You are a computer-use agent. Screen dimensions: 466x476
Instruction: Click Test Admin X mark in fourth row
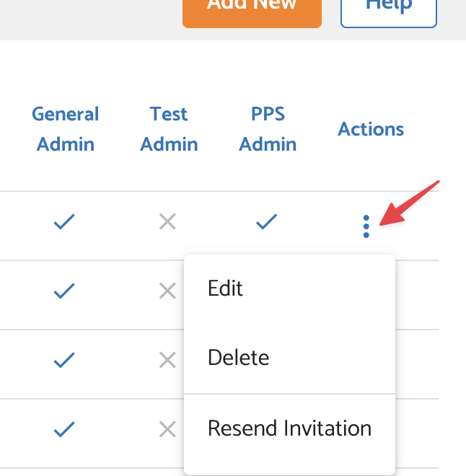click(167, 430)
